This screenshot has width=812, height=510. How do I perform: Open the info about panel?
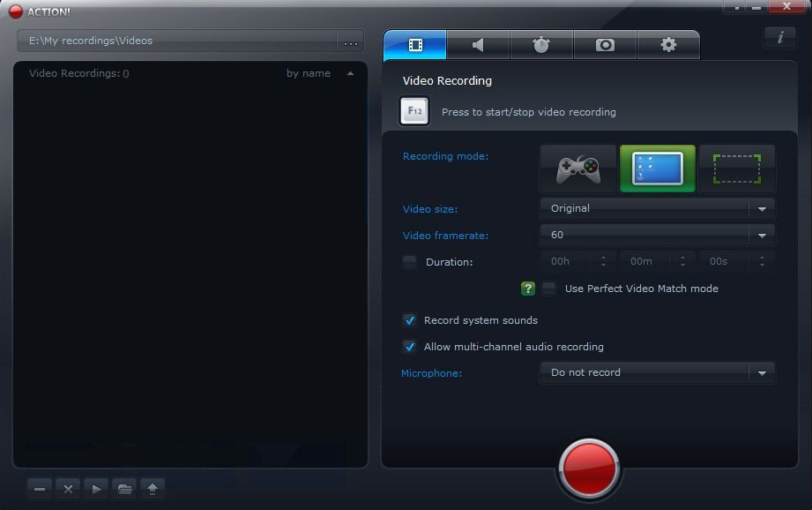780,37
